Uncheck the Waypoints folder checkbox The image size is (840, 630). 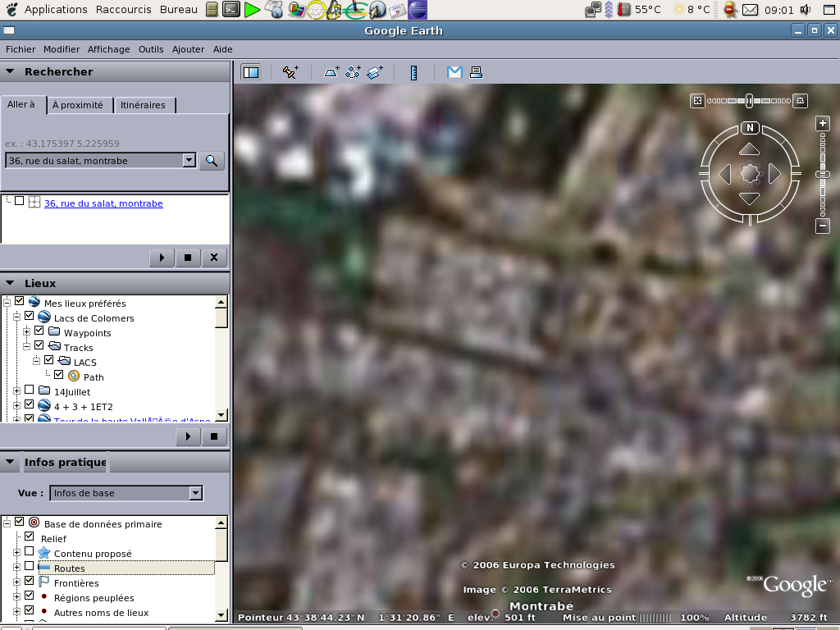pyautogui.click(x=39, y=331)
